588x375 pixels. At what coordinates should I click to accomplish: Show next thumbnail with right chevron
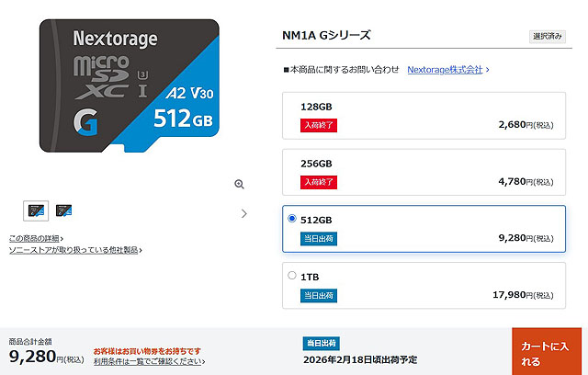pos(243,213)
